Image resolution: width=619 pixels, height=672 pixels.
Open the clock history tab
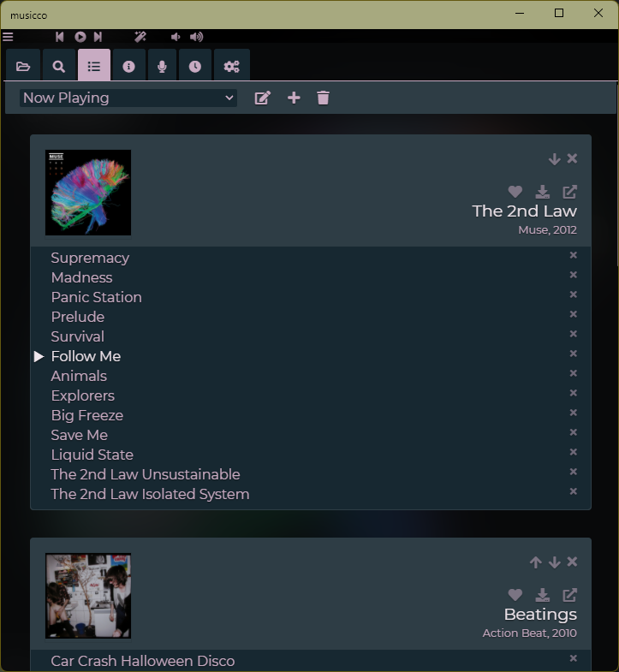coord(195,66)
